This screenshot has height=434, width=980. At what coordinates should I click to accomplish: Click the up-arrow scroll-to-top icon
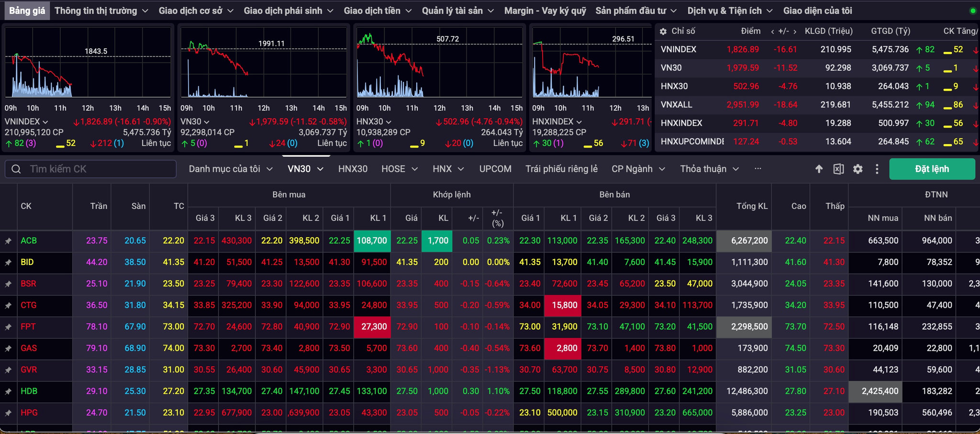click(819, 169)
